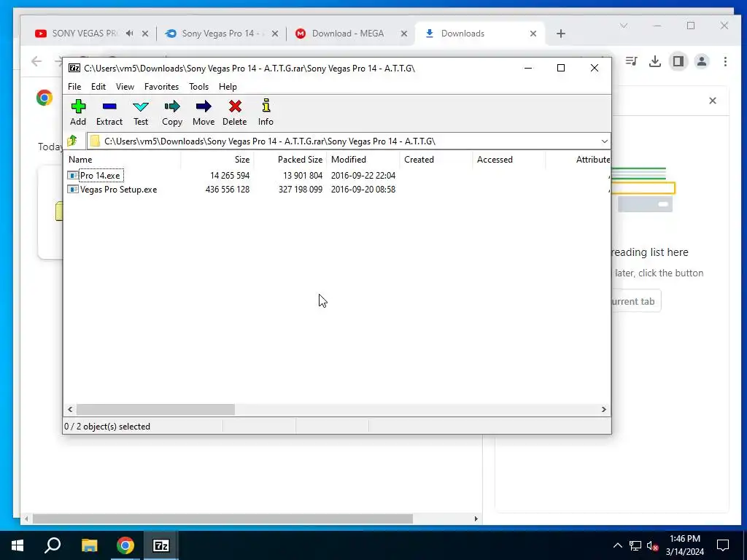Click size value 436 556 128

click(x=228, y=190)
